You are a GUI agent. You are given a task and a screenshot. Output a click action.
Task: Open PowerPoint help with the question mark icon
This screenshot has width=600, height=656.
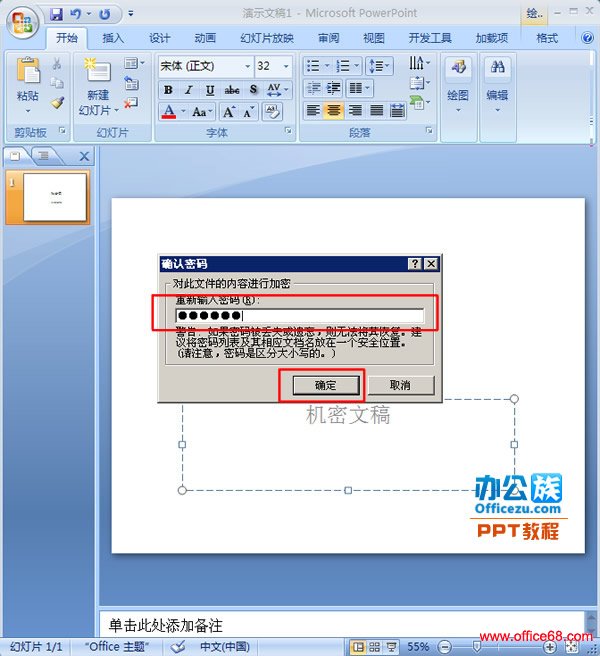[587, 38]
